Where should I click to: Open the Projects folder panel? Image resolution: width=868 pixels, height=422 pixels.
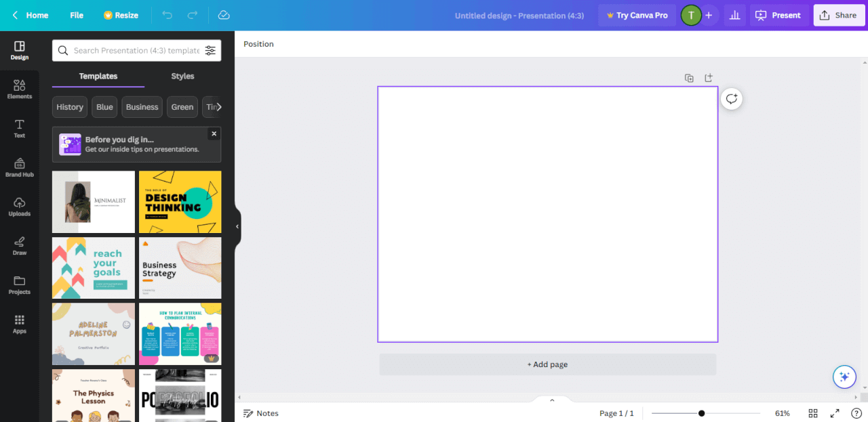click(x=19, y=285)
